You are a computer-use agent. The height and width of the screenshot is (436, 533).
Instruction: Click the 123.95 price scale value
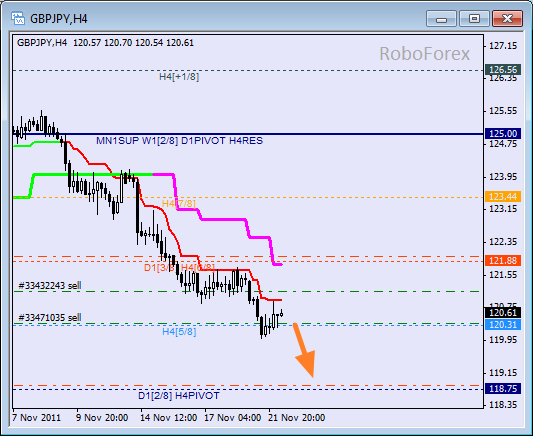click(503, 177)
